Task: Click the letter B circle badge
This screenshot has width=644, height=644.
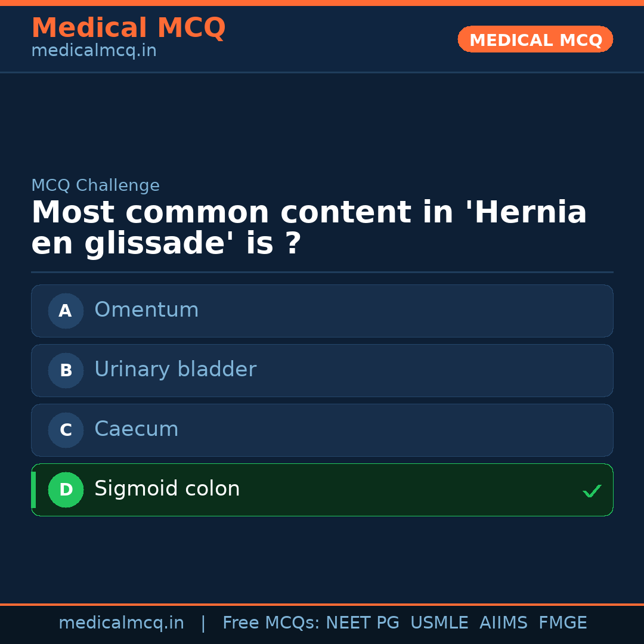Action: 66,370
